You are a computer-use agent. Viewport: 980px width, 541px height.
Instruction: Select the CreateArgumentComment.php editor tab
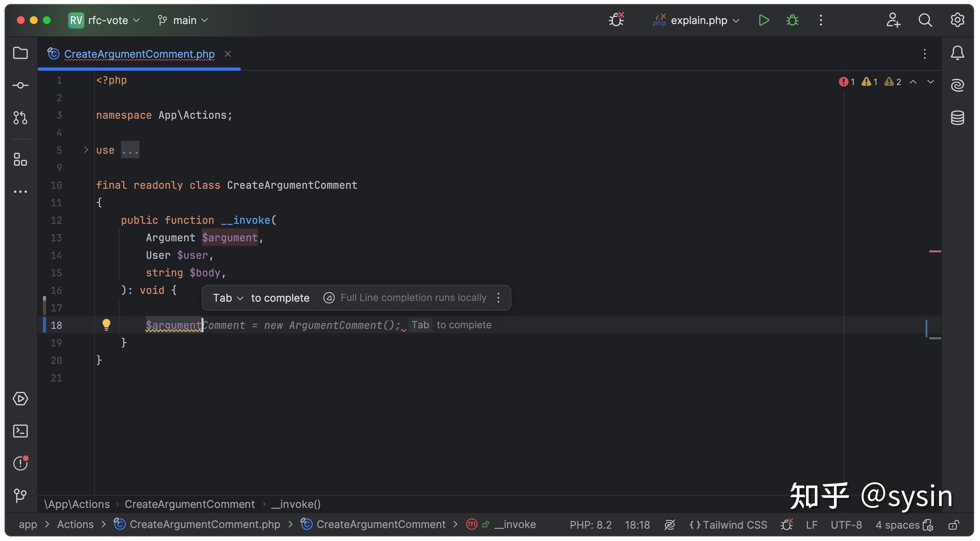click(139, 54)
